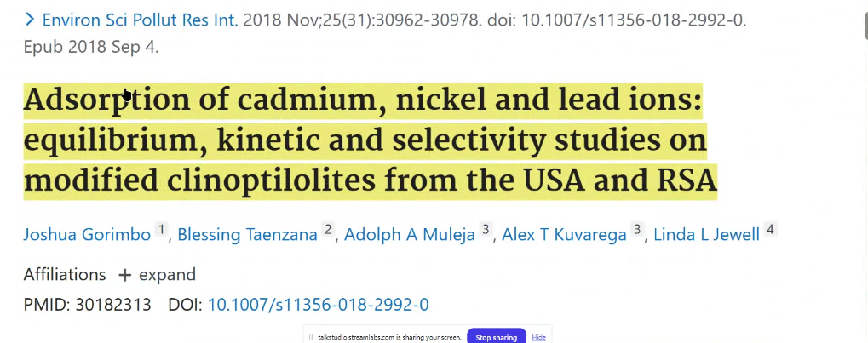868x343 pixels.
Task: Open the Environ Sci Pollut Res Int. journal link
Action: (140, 21)
